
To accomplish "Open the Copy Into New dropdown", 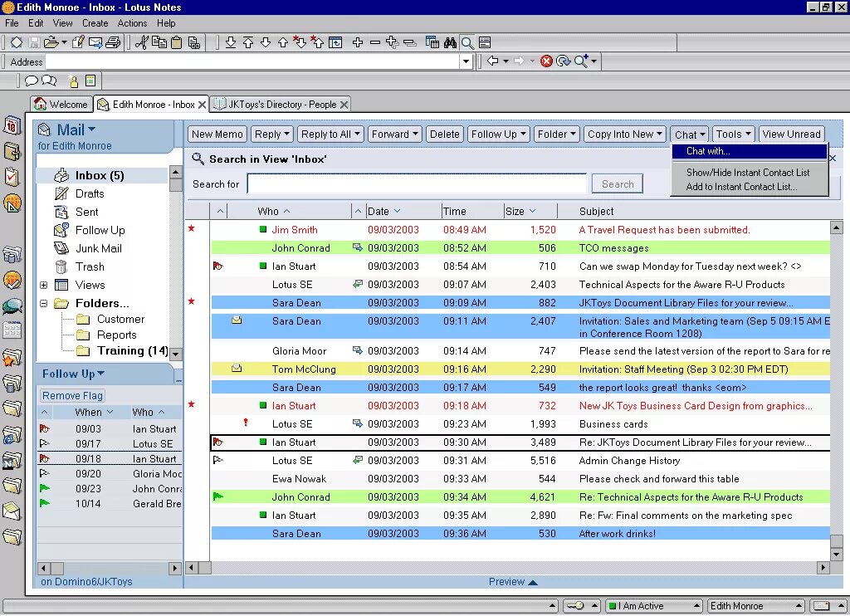I will pos(624,134).
